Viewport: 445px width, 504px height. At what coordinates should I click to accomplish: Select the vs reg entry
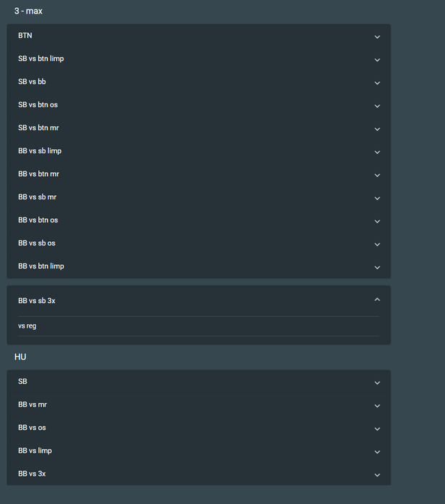coord(27,326)
